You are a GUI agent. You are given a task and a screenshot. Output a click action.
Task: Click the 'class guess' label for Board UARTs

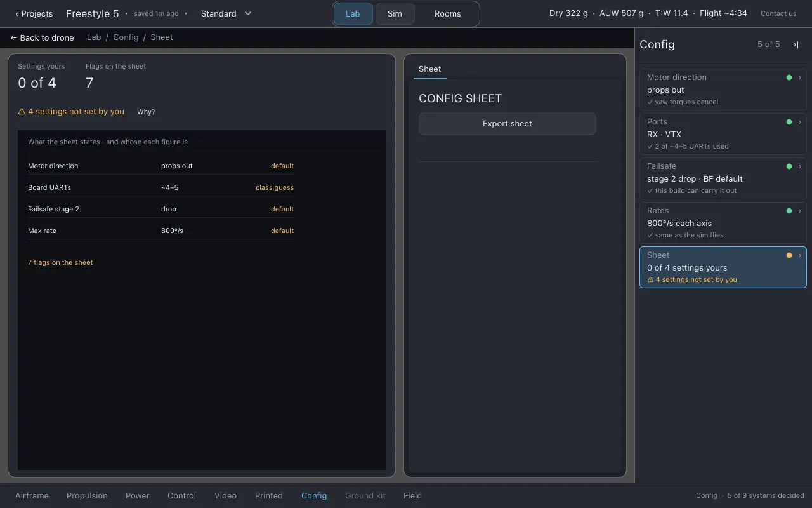pos(275,187)
